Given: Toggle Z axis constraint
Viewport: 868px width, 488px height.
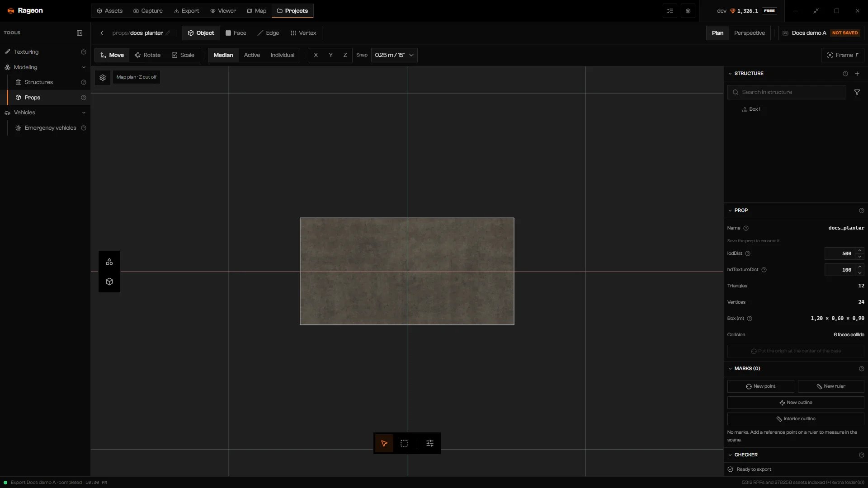Looking at the screenshot, I should (x=345, y=55).
